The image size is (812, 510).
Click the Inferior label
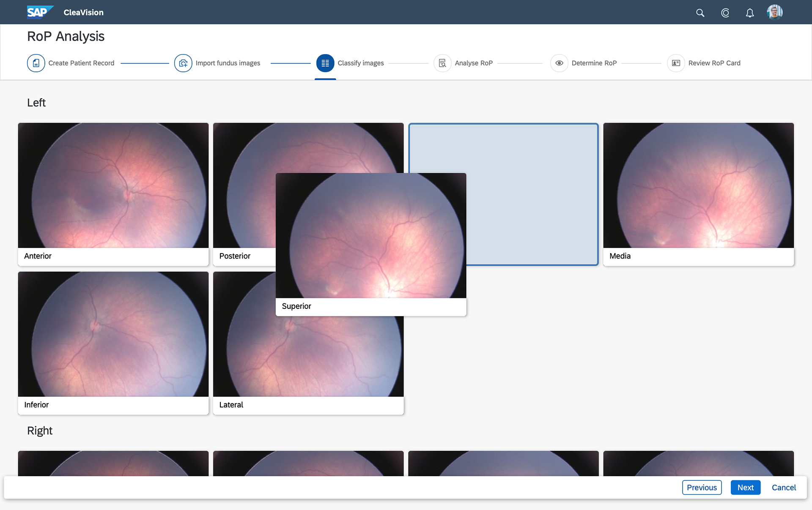coord(36,405)
